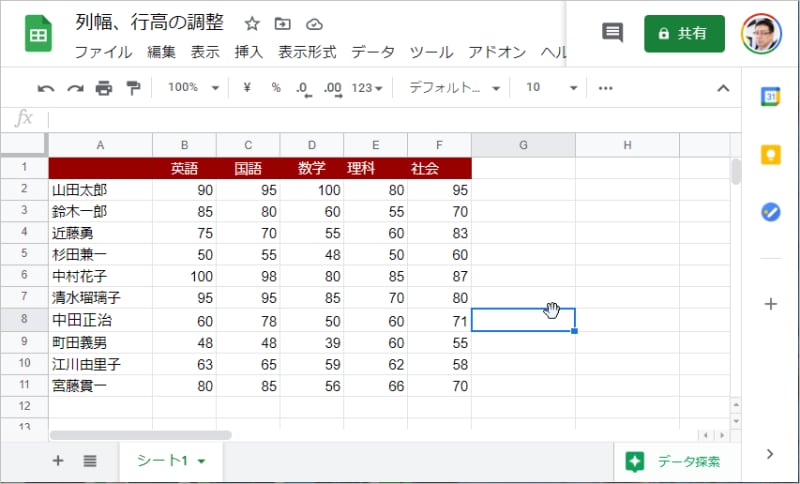Click the 数学 header cell
Screen dimensions: 800x484
coord(312,168)
